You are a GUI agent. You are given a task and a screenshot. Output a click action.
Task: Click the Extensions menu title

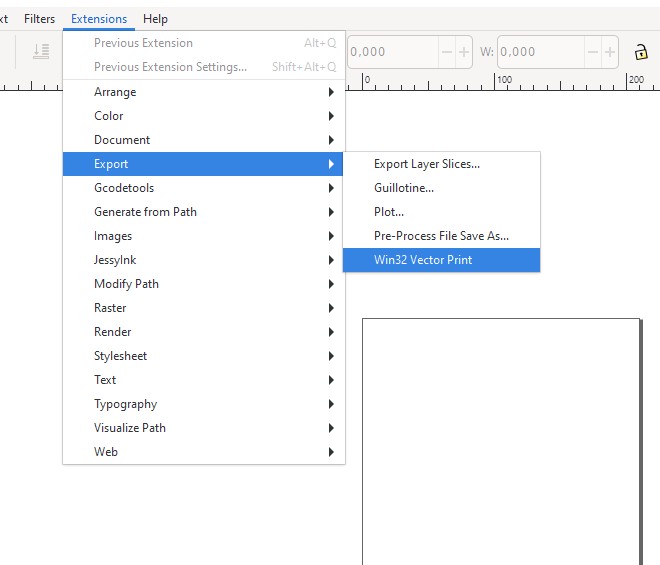pos(99,19)
